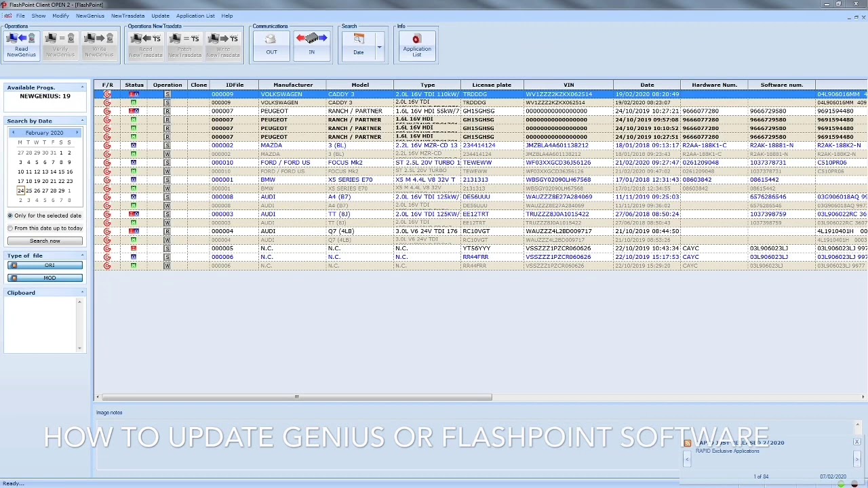
Task: Click the status icon in the BMW 000001 row
Action: pyautogui.click(x=134, y=180)
